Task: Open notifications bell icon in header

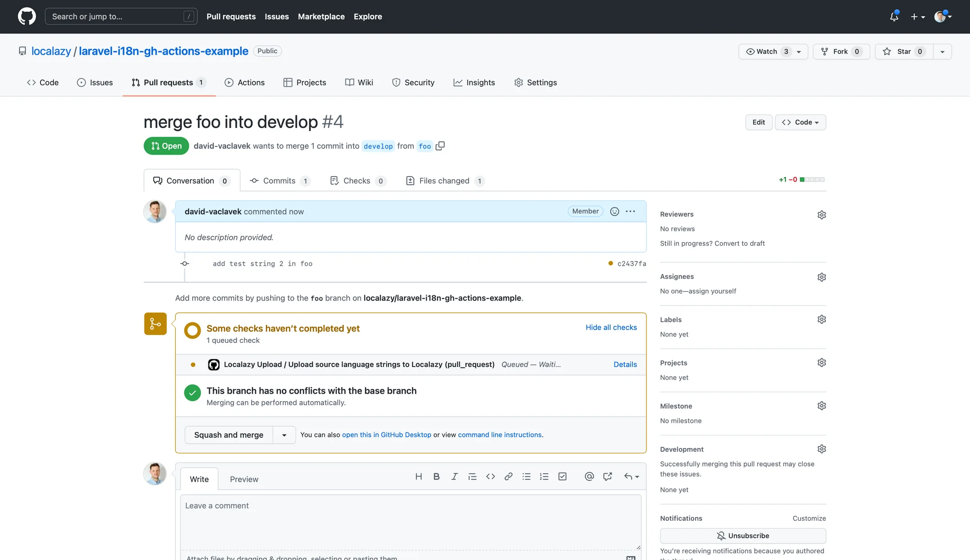Action: click(x=894, y=16)
